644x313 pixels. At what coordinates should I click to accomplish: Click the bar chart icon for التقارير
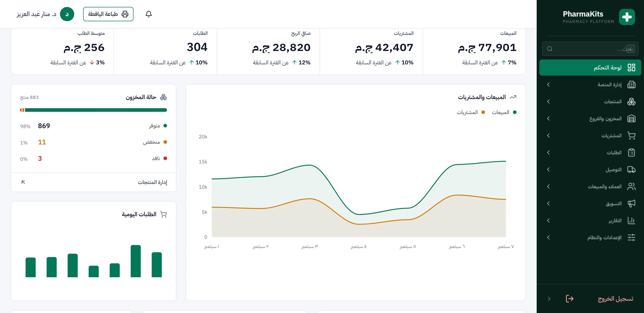[x=631, y=220]
